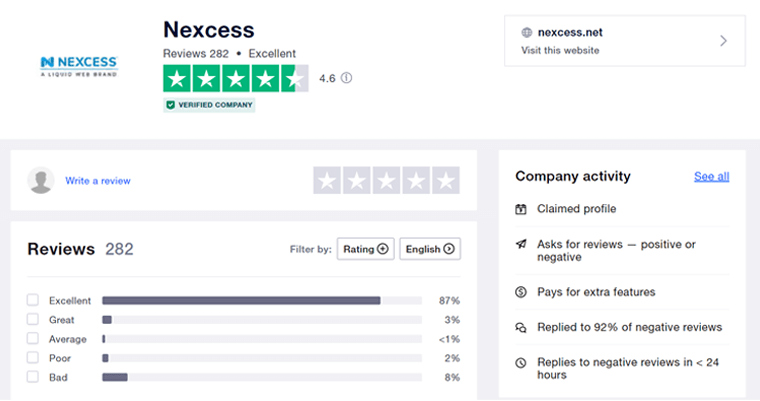
Task: Click the user avatar placeholder icon
Action: (x=41, y=180)
